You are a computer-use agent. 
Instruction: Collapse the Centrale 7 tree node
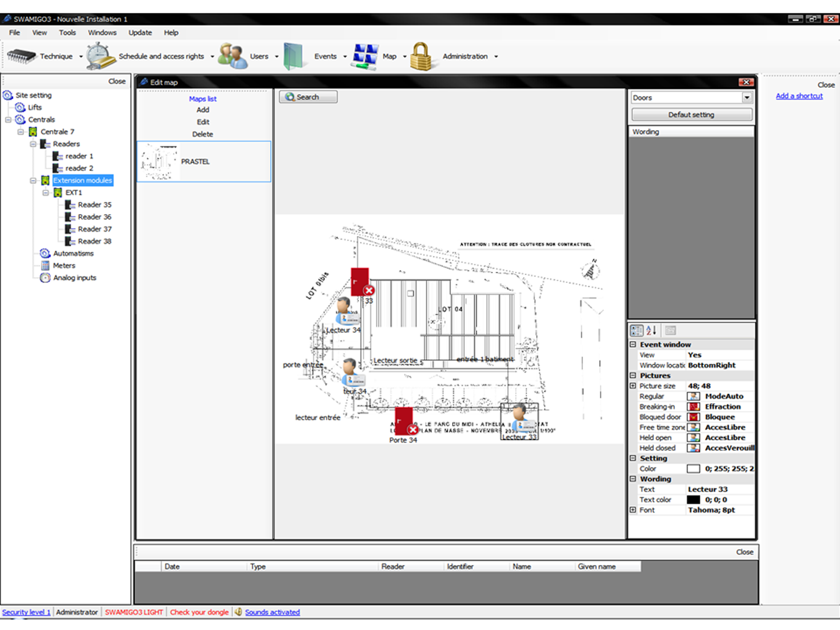[21, 132]
